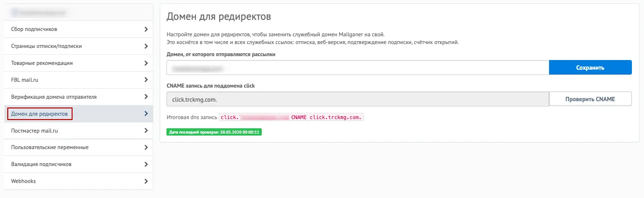The height and width of the screenshot is (198, 644).
Task: Click the click.trckmg.com. CNAME field
Action: click(358, 99)
